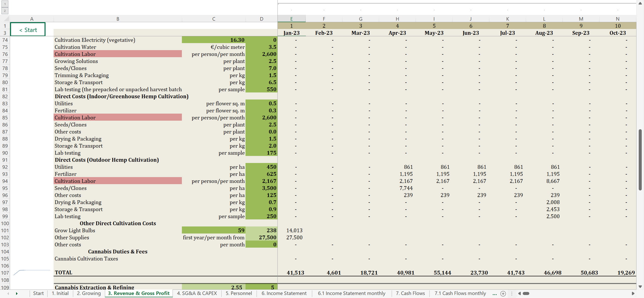Screen dimensions: 644x298
Task: Open the 4. SG&A & CAPEX sheet tab
Action: 197,293
